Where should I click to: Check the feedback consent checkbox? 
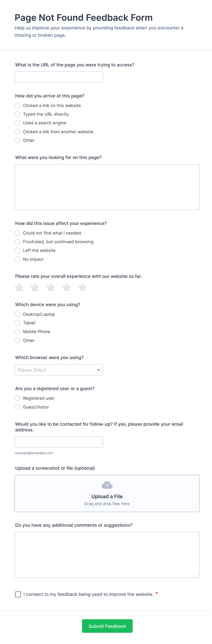[x=18, y=594]
